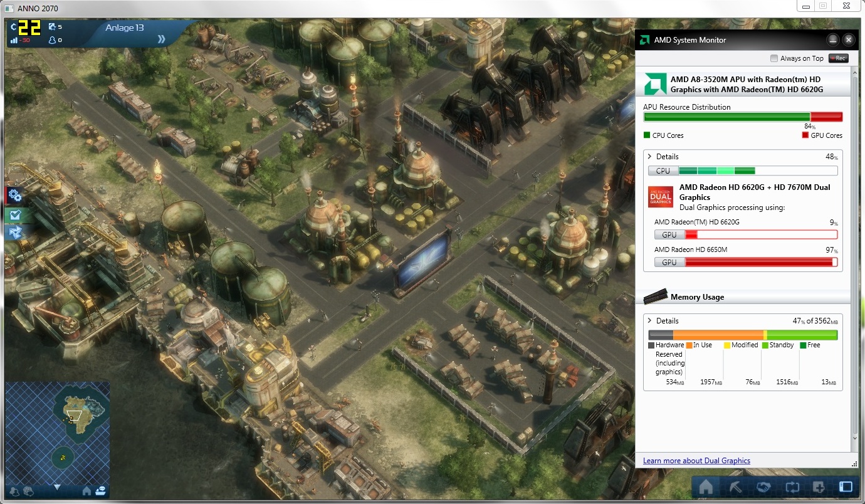The image size is (865, 504).
Task: Click the memory stick icon
Action: [x=656, y=296]
